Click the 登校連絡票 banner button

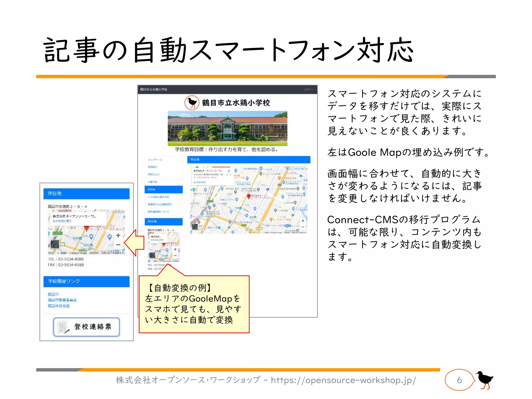(x=87, y=327)
